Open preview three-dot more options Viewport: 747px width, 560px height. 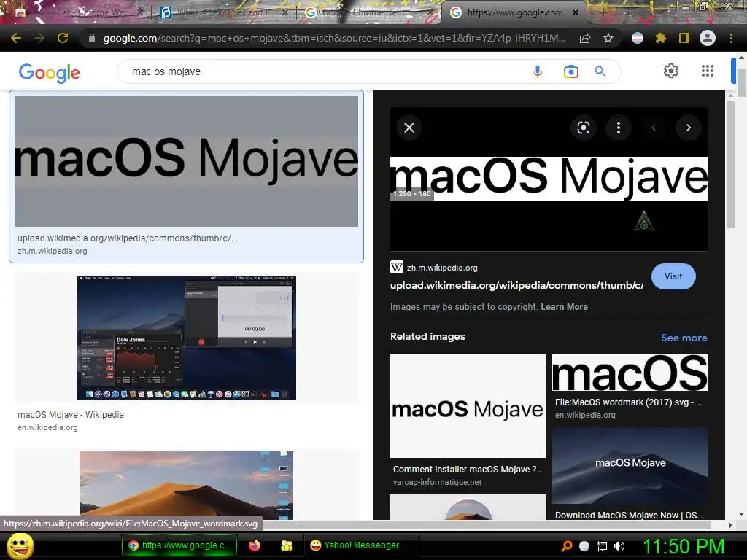coord(619,128)
